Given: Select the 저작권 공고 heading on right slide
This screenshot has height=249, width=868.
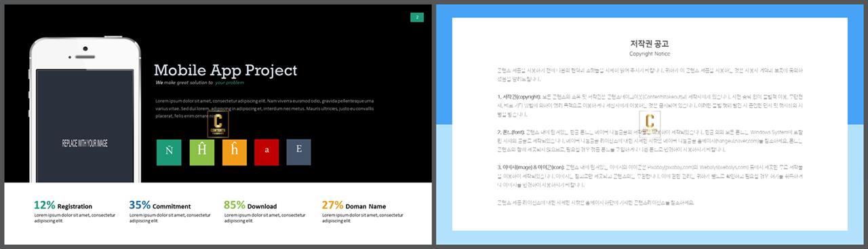Looking at the screenshot, I should click(x=650, y=43).
